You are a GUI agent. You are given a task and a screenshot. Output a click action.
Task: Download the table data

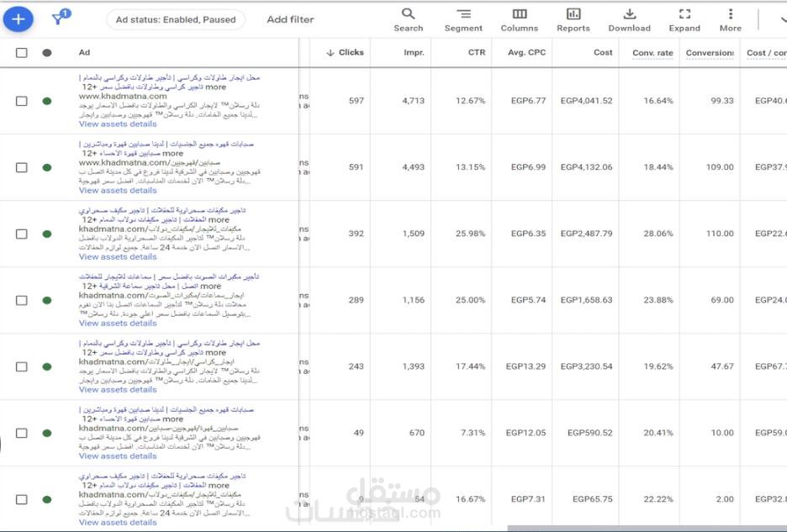point(630,20)
